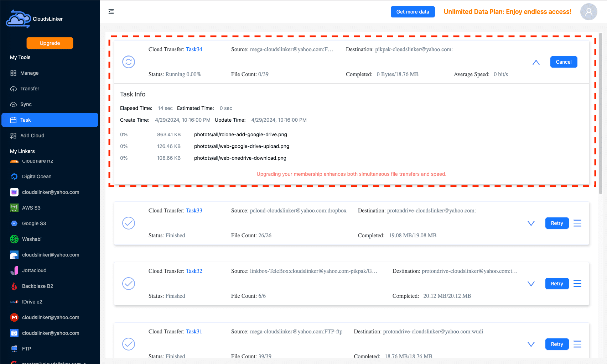Click the upgrading membership notice text
The width and height of the screenshot is (607, 364).
click(351, 174)
